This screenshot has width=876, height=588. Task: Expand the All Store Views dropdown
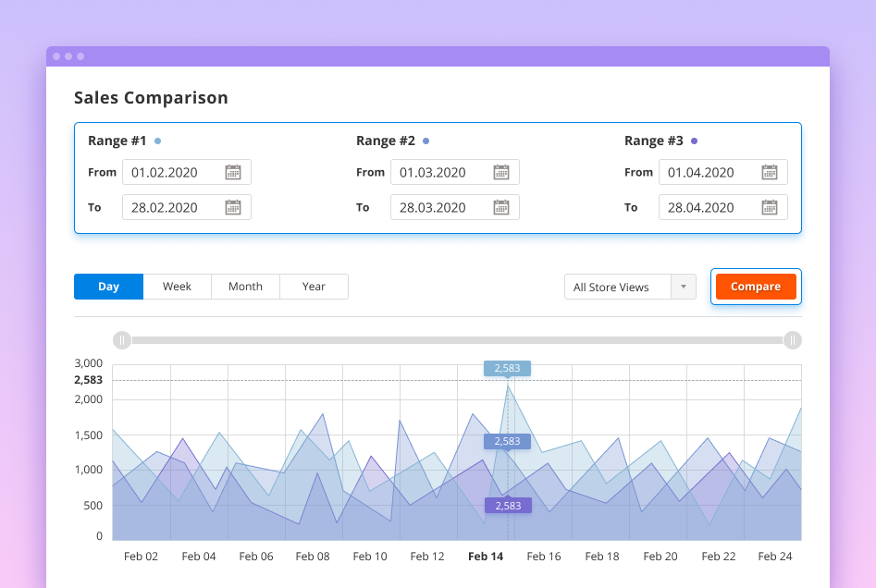683,287
